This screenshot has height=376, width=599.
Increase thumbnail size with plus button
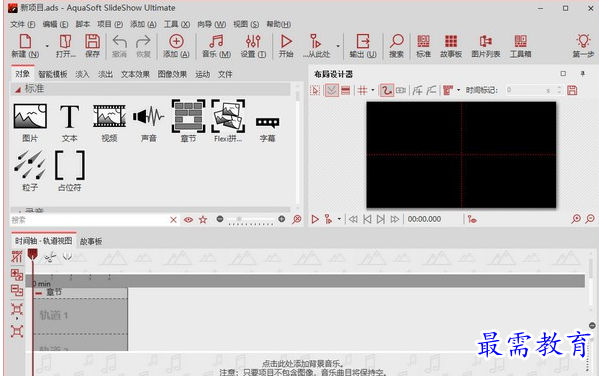[282, 219]
